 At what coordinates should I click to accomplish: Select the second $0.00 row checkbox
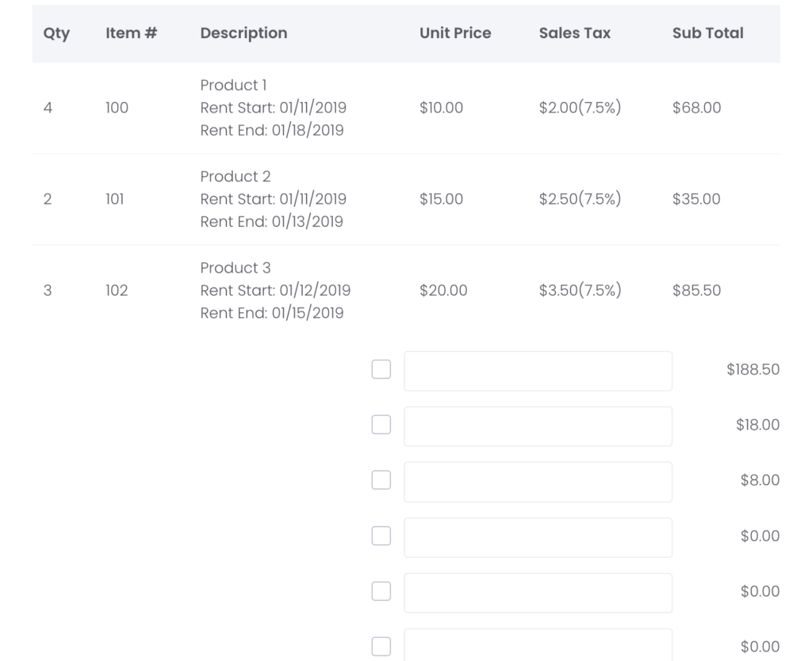[381, 591]
